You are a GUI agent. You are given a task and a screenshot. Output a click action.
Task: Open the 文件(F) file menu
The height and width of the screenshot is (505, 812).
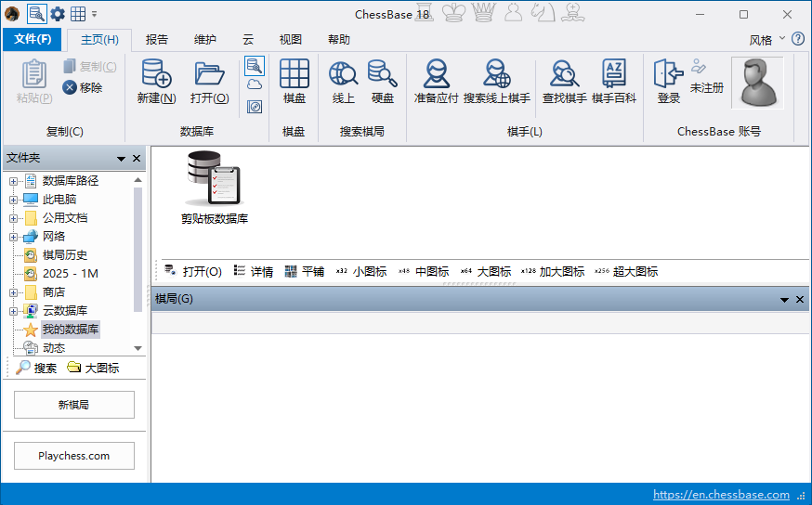(33, 39)
